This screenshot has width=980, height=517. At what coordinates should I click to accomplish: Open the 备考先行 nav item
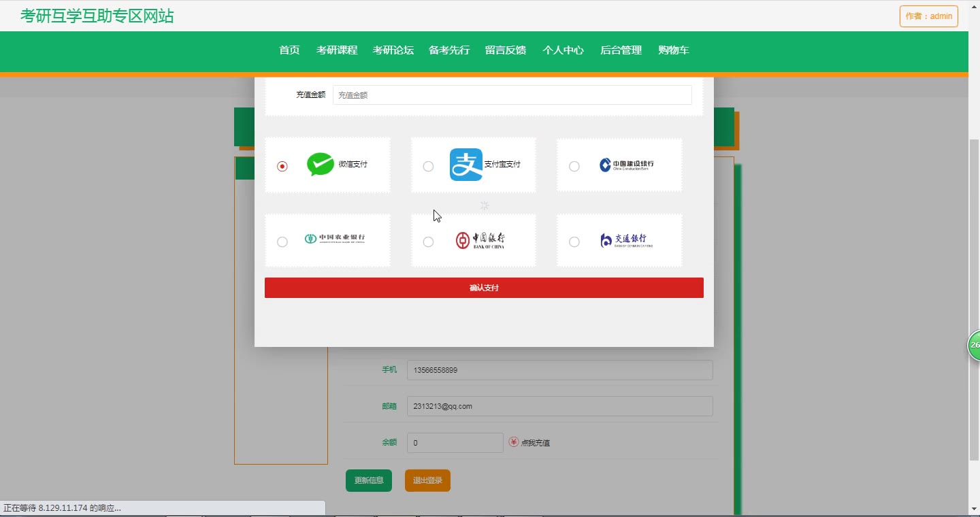449,50
